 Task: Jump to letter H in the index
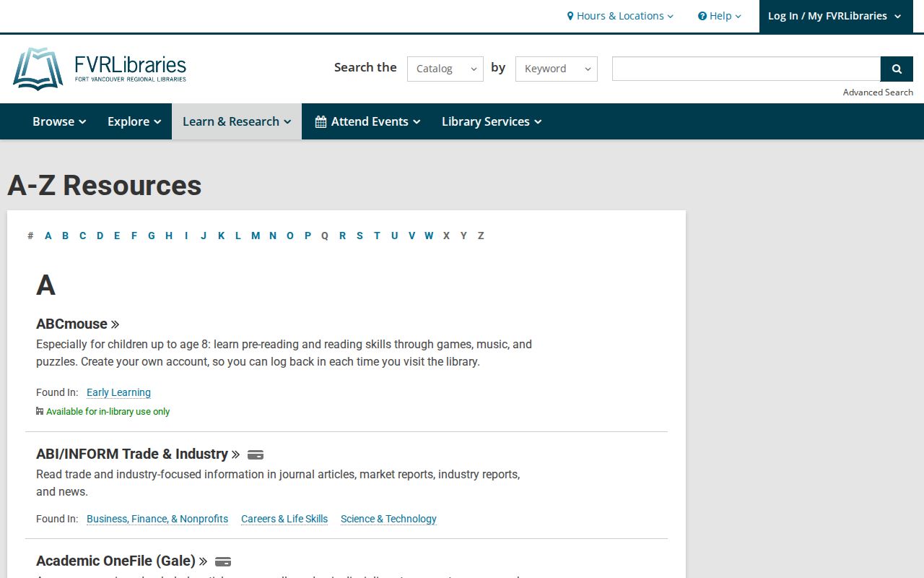(x=169, y=236)
